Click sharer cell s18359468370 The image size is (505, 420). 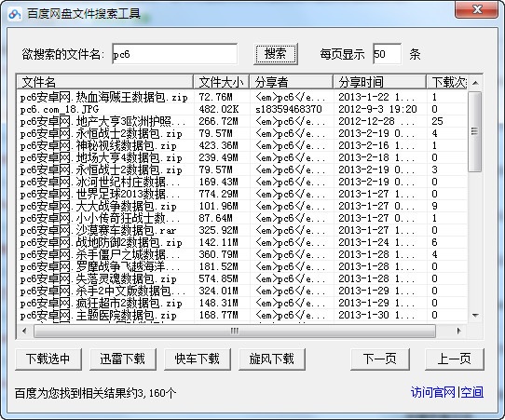coord(289,110)
